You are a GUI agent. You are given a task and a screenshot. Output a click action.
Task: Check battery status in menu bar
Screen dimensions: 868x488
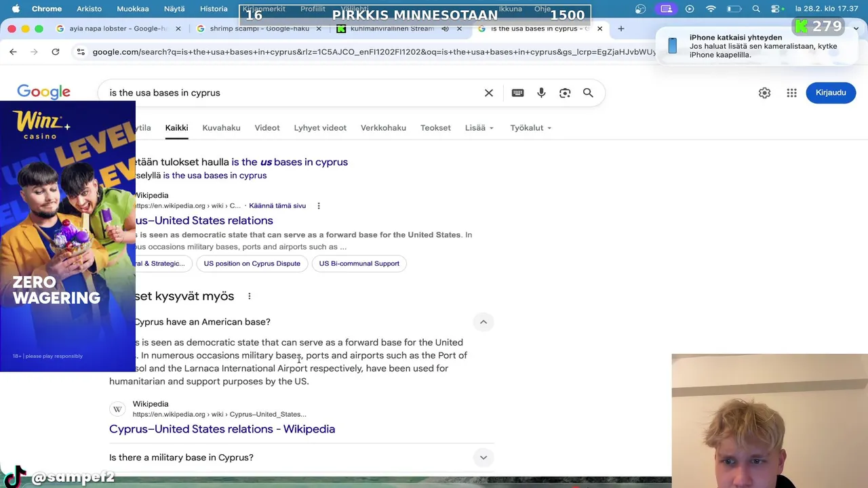tap(734, 9)
